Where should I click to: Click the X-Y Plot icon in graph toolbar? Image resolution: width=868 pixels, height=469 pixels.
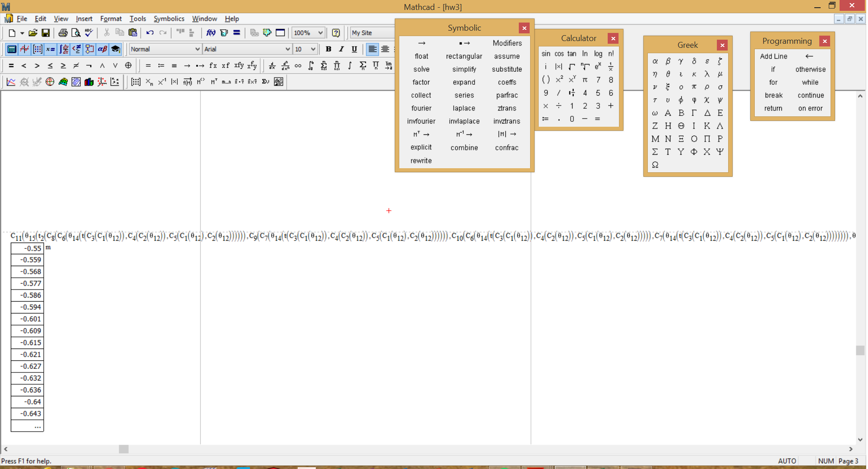point(11,82)
